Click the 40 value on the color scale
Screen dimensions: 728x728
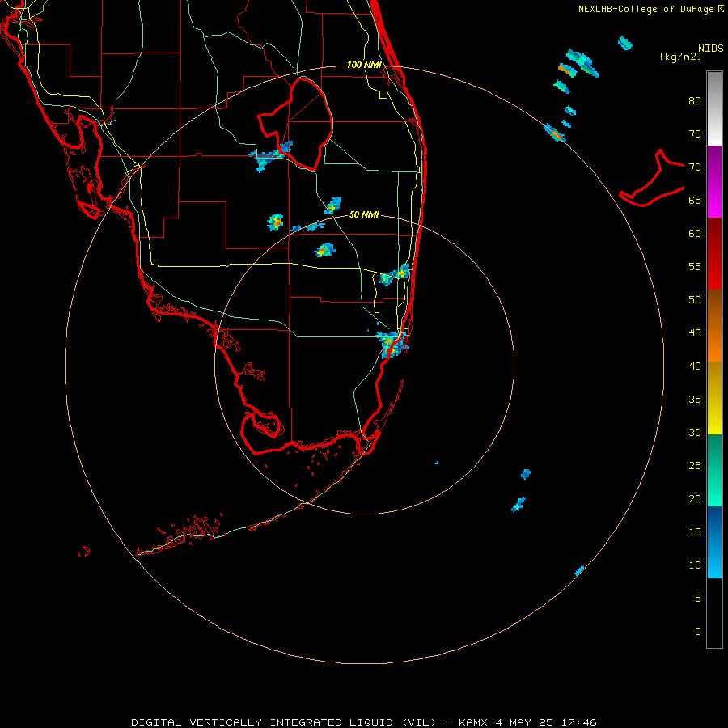(x=695, y=366)
